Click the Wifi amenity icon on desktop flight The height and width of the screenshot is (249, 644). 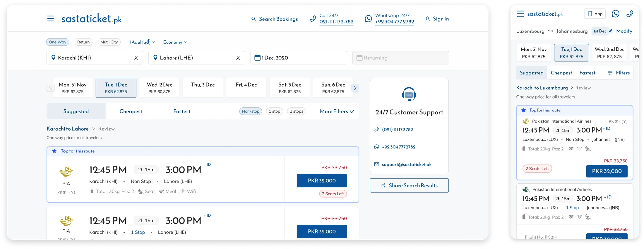click(x=183, y=192)
